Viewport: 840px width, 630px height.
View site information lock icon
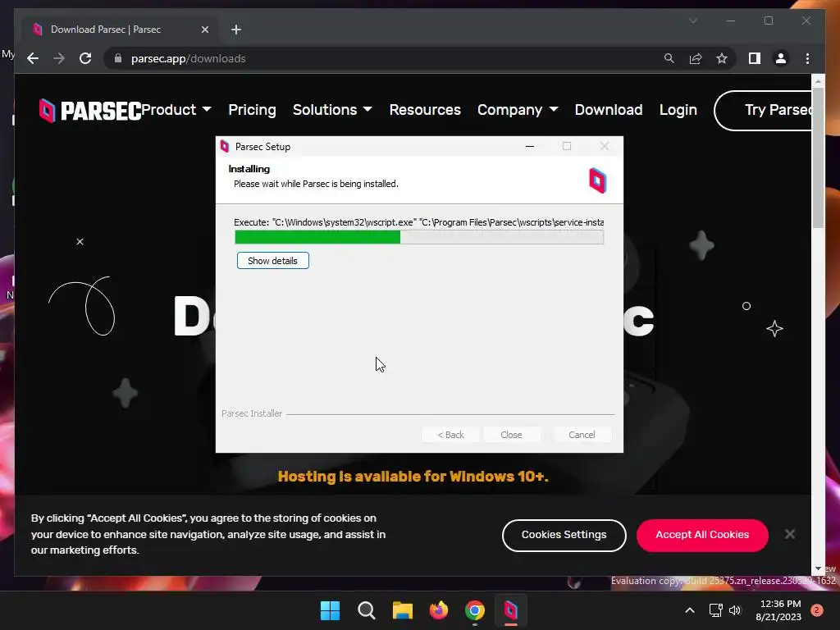pyautogui.click(x=118, y=58)
